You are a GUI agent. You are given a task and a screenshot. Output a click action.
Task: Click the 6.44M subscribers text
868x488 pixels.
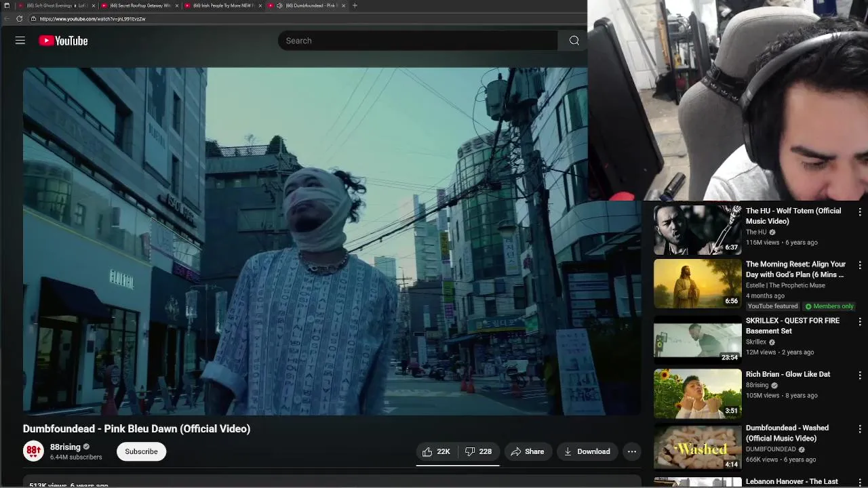[x=76, y=457]
